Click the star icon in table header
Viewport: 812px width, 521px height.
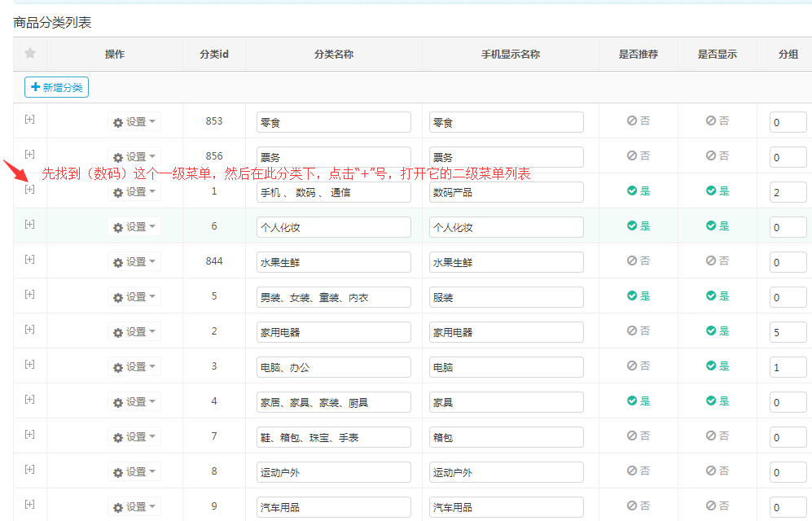click(30, 53)
